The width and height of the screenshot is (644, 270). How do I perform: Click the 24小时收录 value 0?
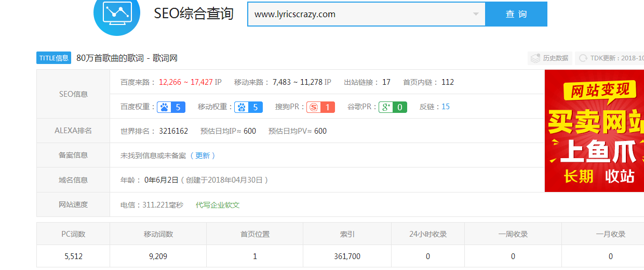click(x=428, y=256)
